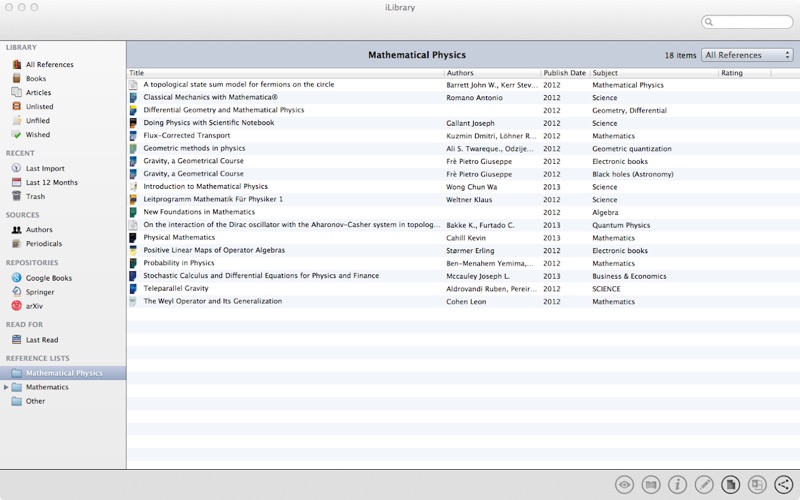Click the eye preview icon in bottom toolbar
The image size is (800, 500).
coord(624,484)
